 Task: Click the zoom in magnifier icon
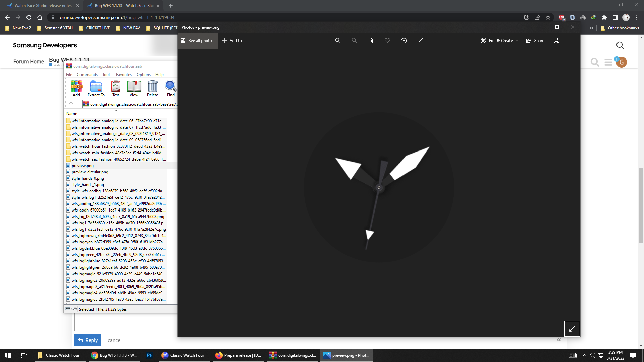click(338, 41)
